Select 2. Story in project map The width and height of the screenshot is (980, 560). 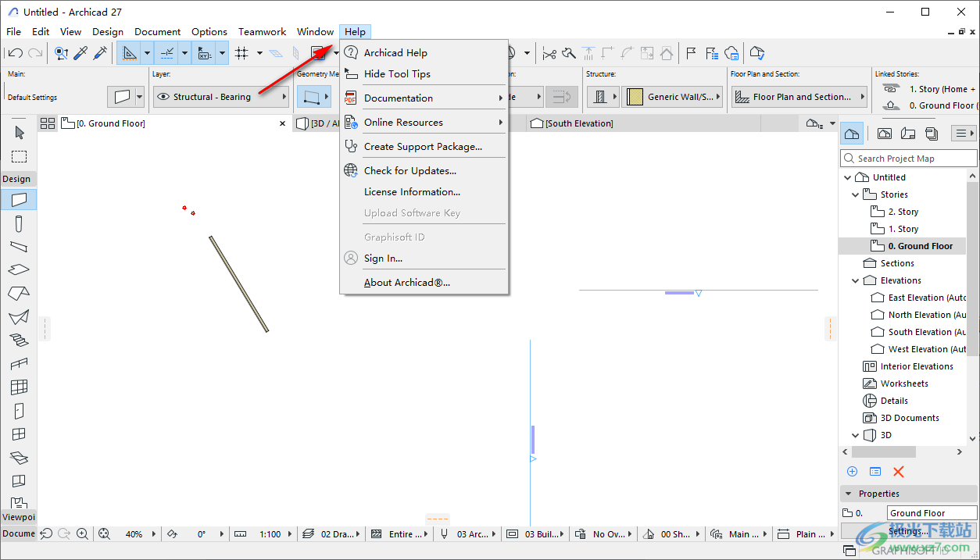point(903,212)
